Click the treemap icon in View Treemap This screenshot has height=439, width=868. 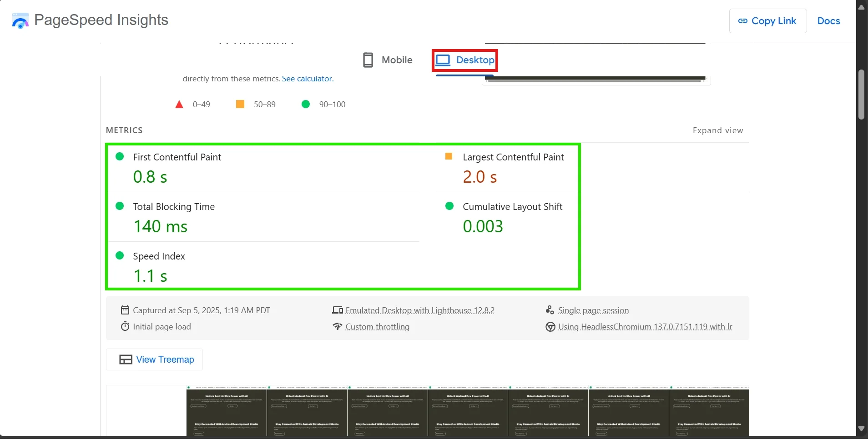tap(126, 360)
